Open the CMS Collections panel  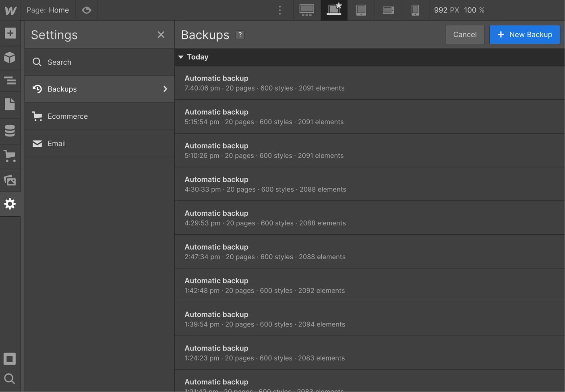point(10,131)
